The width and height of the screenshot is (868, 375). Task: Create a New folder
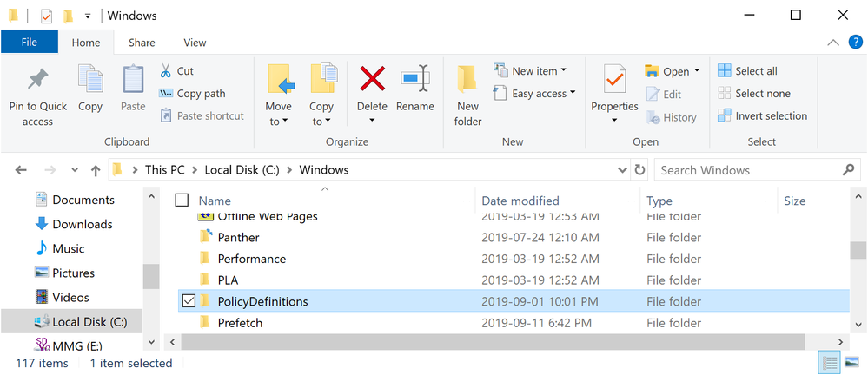(467, 96)
